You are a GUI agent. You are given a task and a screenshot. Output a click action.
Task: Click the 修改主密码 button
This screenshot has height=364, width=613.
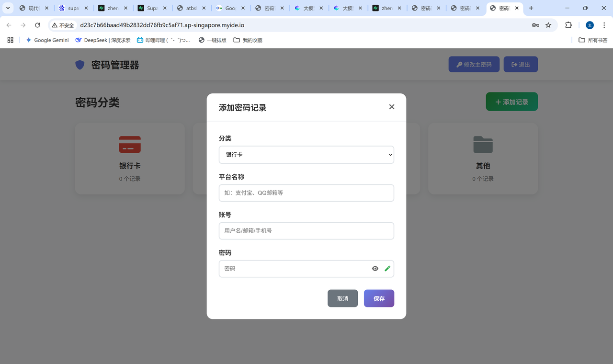click(474, 64)
